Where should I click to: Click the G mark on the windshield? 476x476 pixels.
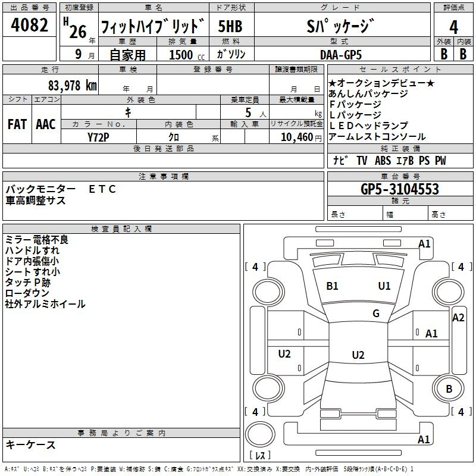click(x=376, y=314)
